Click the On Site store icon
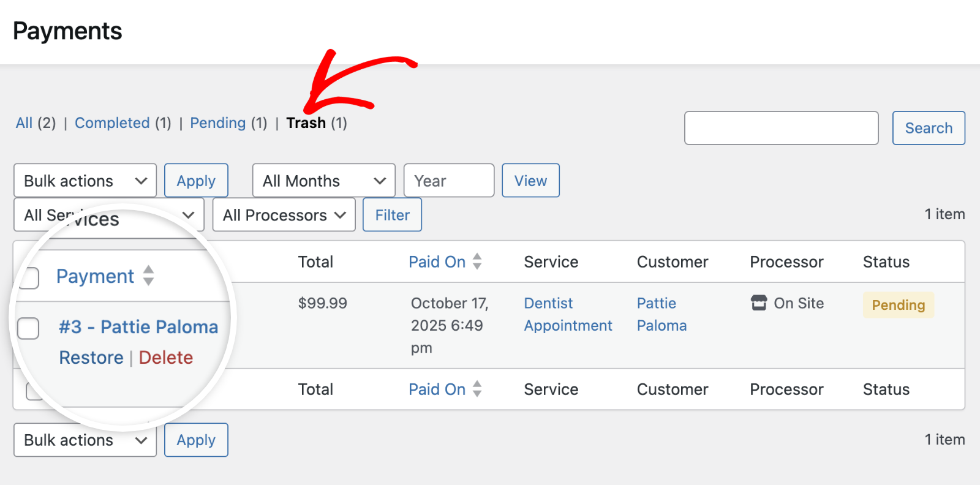This screenshot has height=485, width=980. coord(759,303)
